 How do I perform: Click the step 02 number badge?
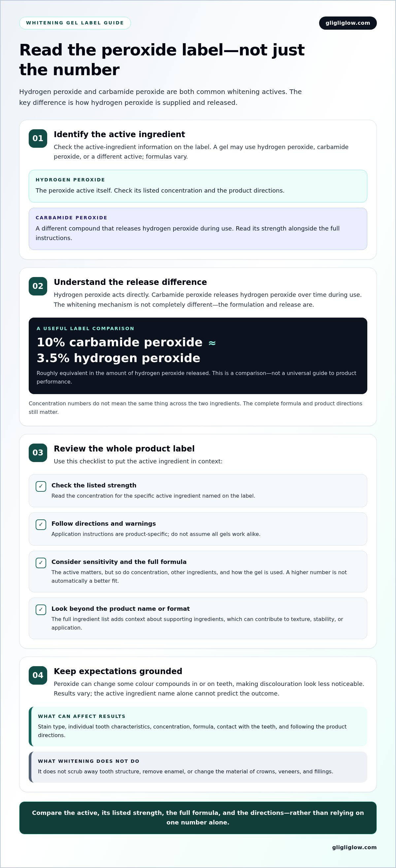38,286
